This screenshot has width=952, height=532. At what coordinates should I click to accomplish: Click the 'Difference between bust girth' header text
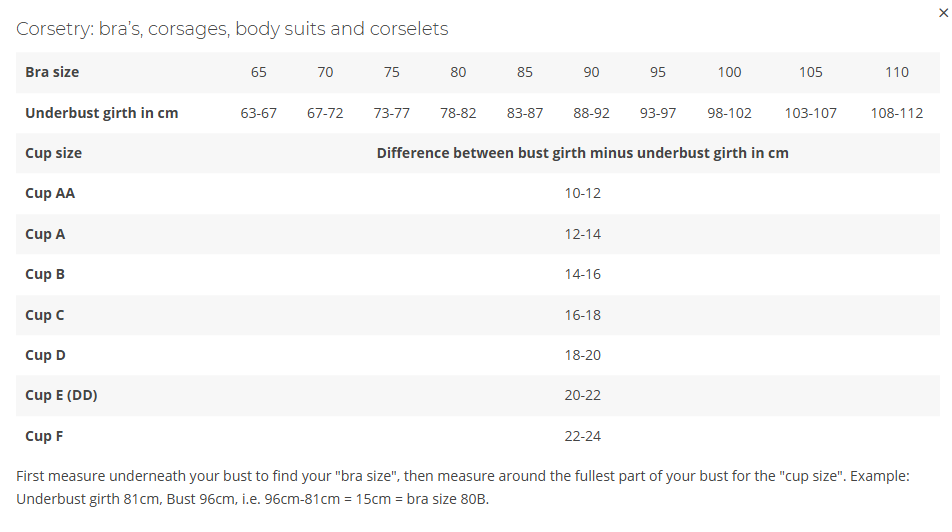click(582, 153)
